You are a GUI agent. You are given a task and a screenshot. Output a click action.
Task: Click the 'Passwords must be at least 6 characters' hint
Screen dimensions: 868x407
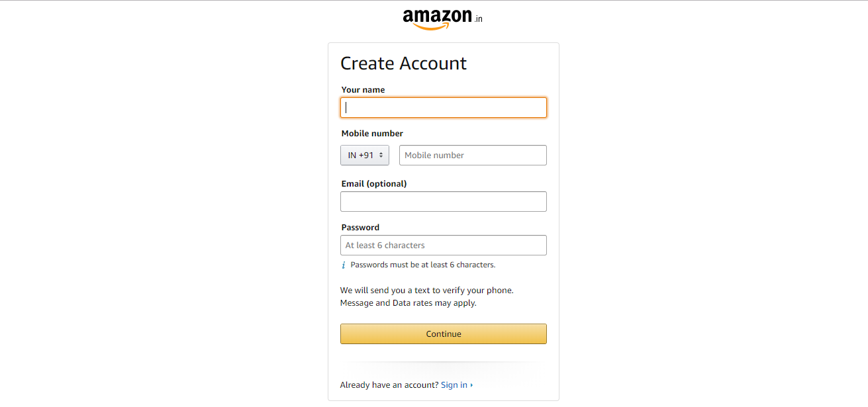point(423,265)
